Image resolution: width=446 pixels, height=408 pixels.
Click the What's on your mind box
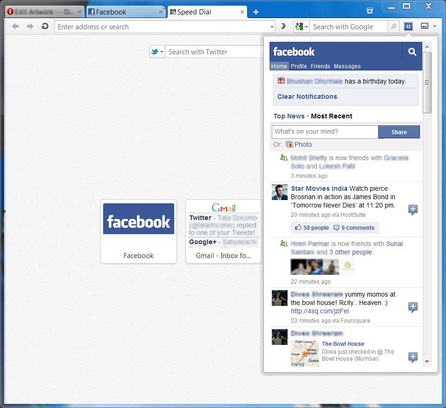click(x=325, y=132)
